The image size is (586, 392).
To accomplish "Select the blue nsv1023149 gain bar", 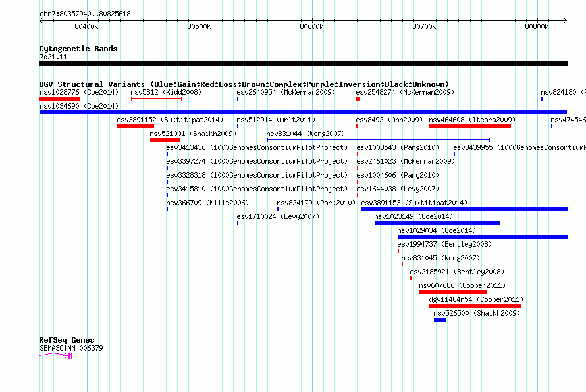I will (x=437, y=223).
